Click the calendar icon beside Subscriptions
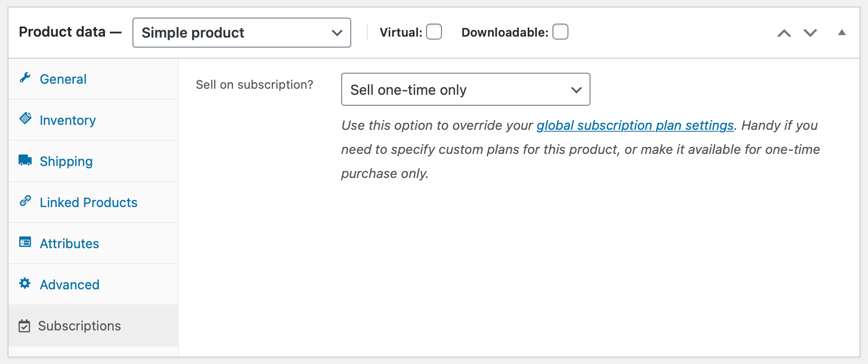This screenshot has width=868, height=364. click(24, 326)
